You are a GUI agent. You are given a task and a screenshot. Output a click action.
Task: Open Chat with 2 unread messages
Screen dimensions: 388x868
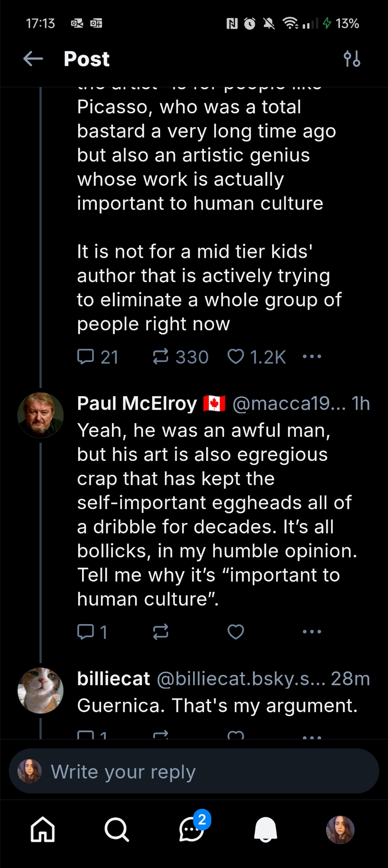(x=191, y=829)
